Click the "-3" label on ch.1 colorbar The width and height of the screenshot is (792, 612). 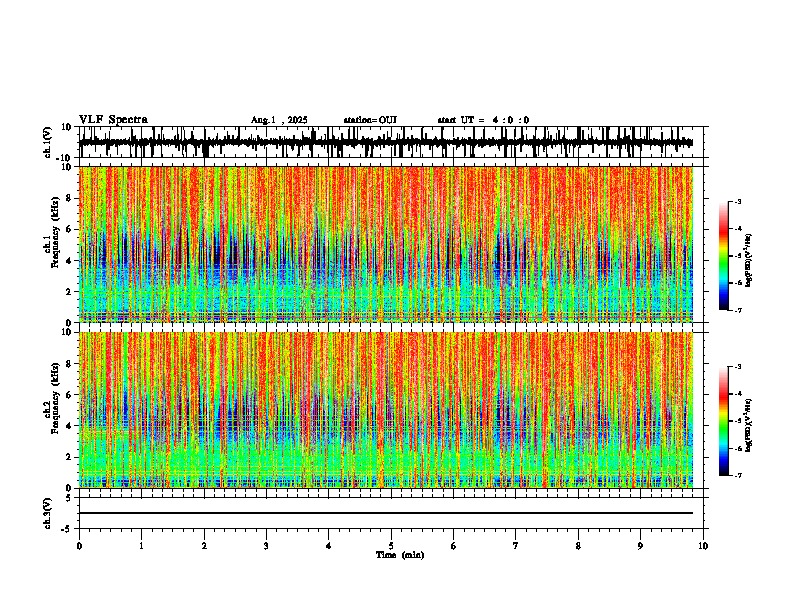pos(737,201)
